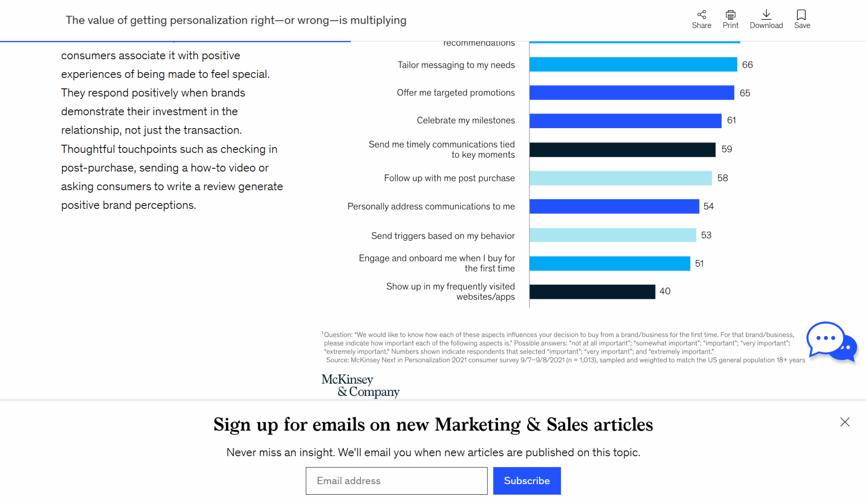Click the 'Send triggers based on my behavior' bar
Viewport: 866px width, 504px height.
point(612,235)
